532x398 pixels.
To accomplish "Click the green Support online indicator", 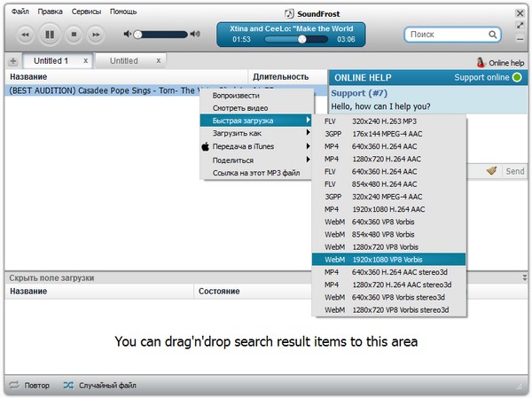I will (516, 78).
